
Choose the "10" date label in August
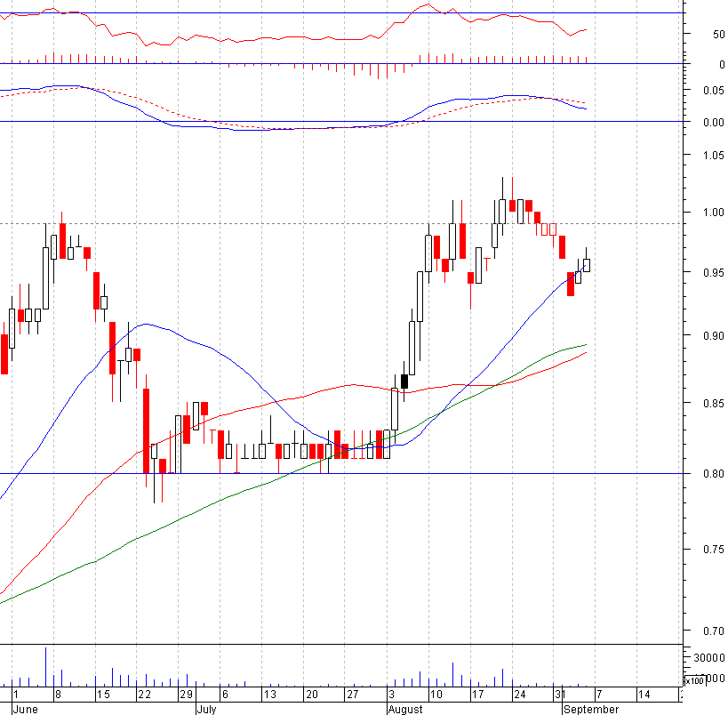436,695
